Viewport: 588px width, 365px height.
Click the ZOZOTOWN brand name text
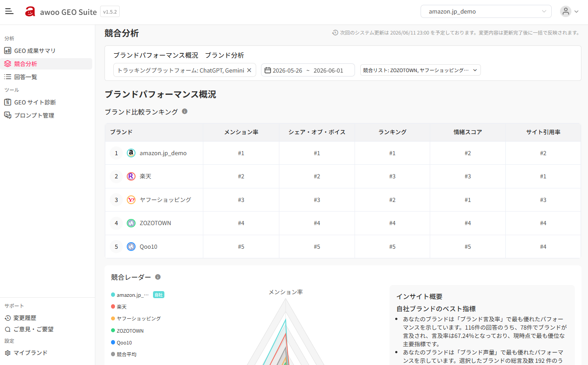(155, 223)
